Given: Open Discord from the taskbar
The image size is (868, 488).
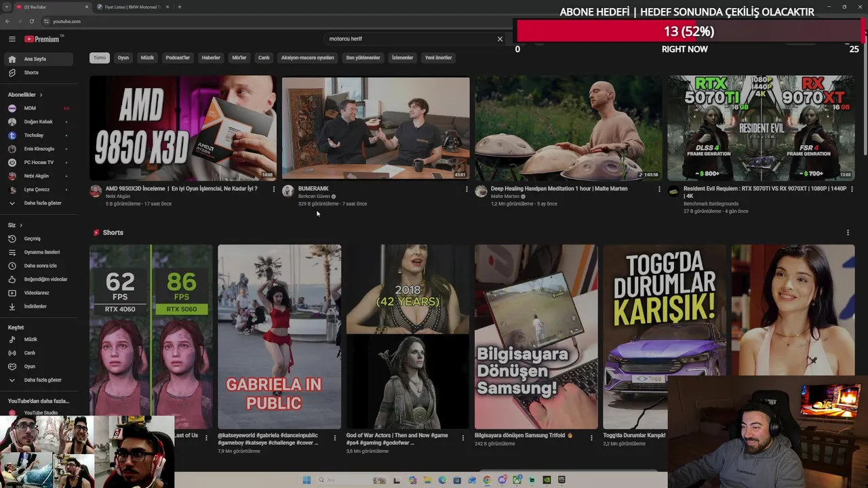Looking at the screenshot, I should 502,480.
